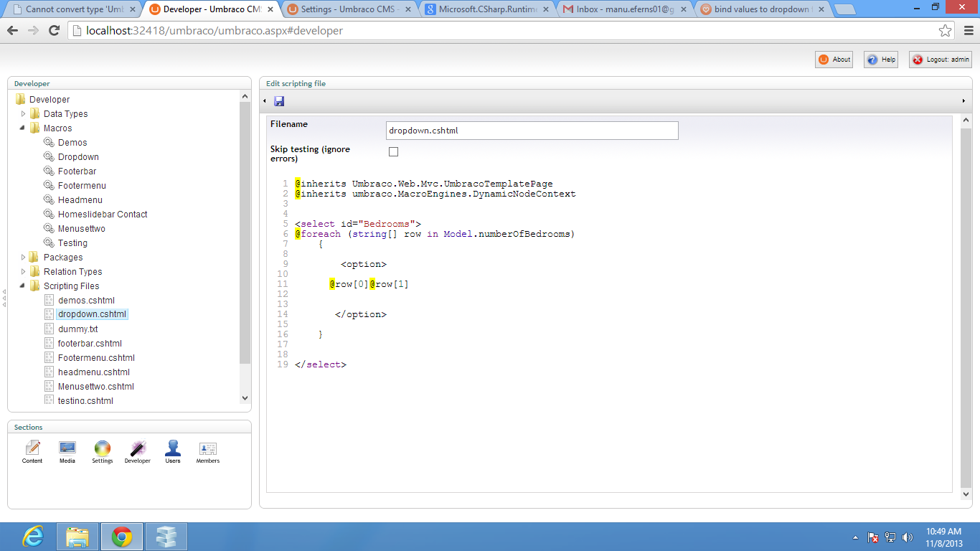Open headmenu.cshtml scripting file
The width and height of the screenshot is (980, 551).
[x=93, y=372]
